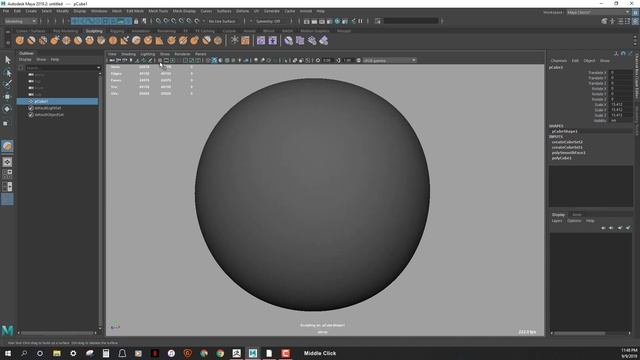The height and width of the screenshot is (360, 640).
Task: Open the Windows menu in the main menu bar
Action: (99, 11)
